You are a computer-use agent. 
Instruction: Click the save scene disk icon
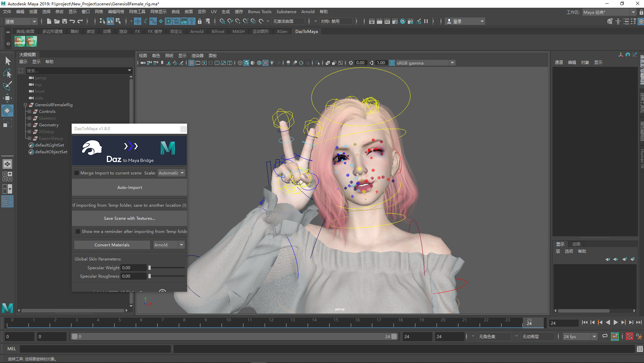(64, 21)
